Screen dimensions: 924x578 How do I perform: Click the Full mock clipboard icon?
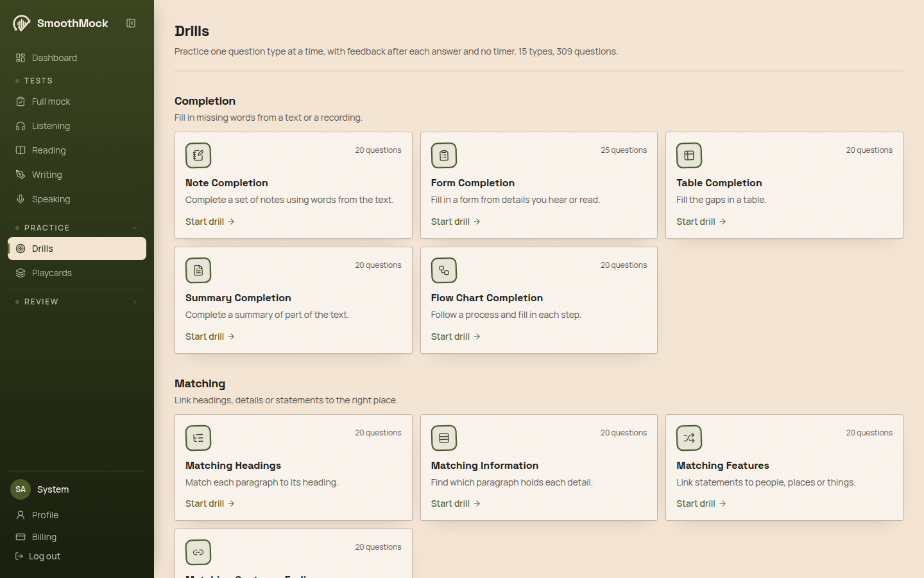tap(21, 101)
